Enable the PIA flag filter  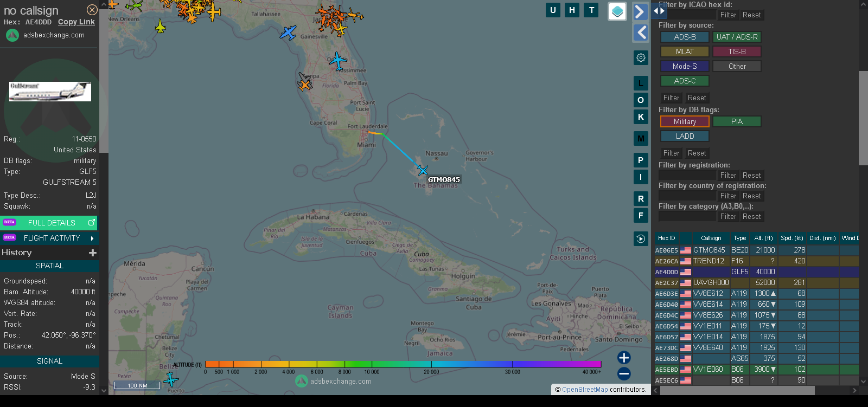coord(737,121)
